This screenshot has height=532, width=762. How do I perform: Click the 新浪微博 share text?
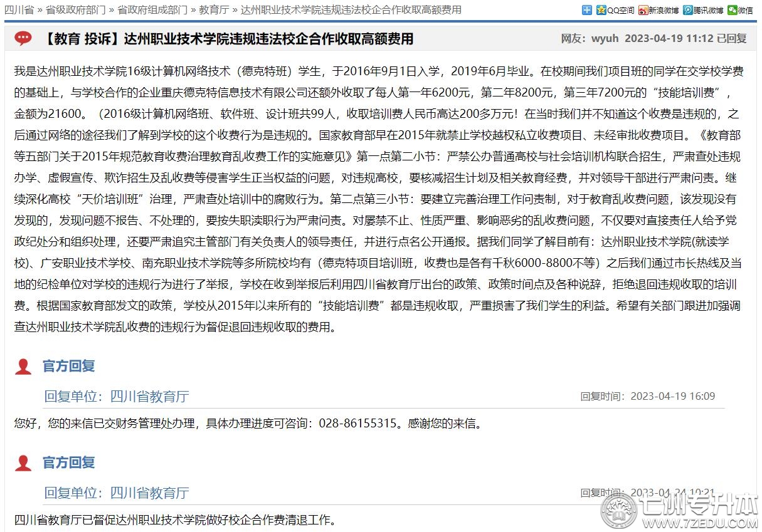pyautogui.click(x=664, y=11)
